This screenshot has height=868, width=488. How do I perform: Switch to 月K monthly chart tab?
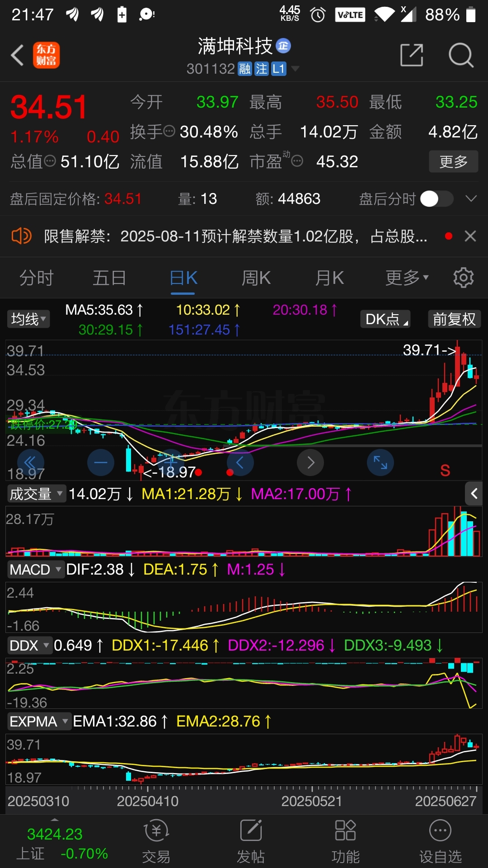coord(329,278)
